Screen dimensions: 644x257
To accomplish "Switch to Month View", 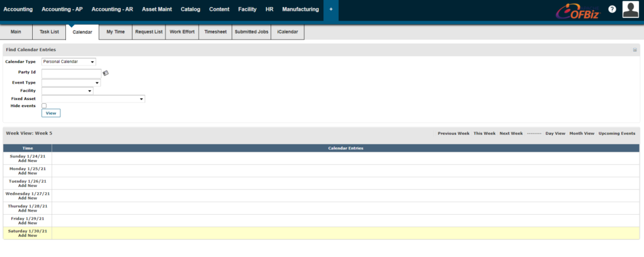I will click(582, 134).
